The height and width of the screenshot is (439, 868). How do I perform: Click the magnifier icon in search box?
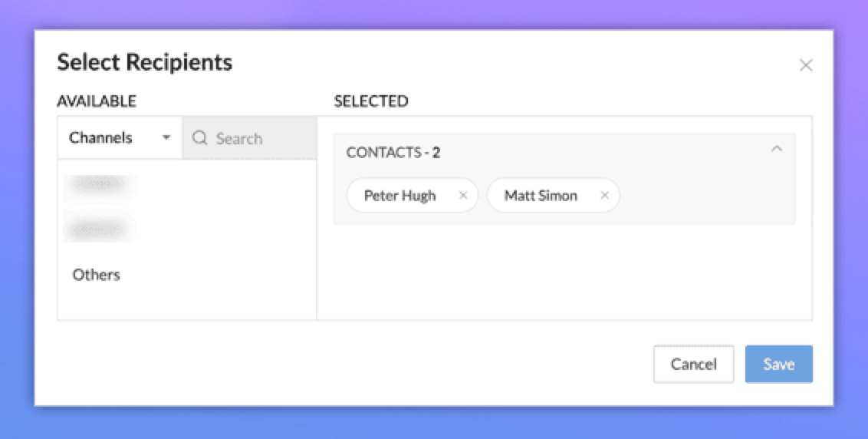pos(200,138)
